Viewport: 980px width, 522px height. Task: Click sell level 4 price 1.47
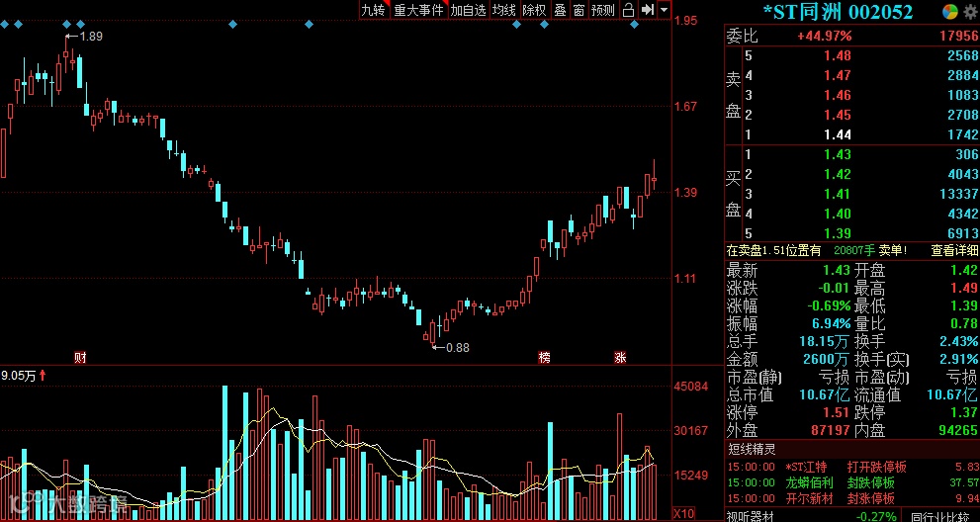tap(837, 76)
